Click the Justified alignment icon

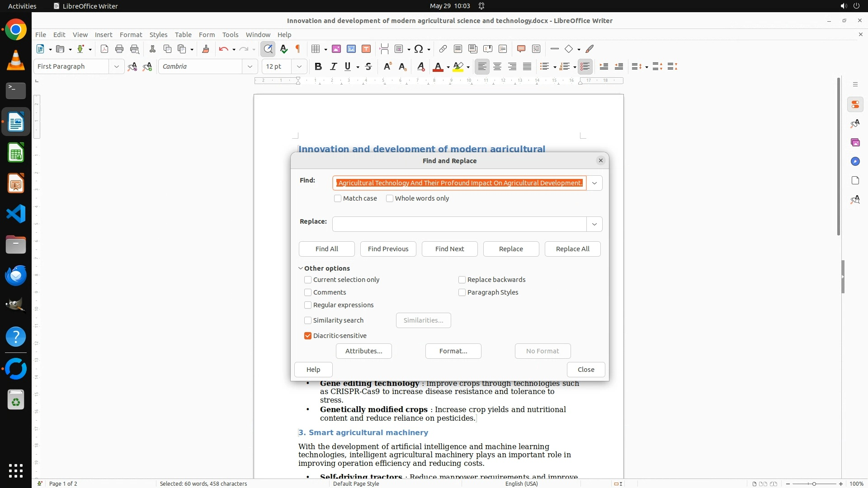coord(527,66)
